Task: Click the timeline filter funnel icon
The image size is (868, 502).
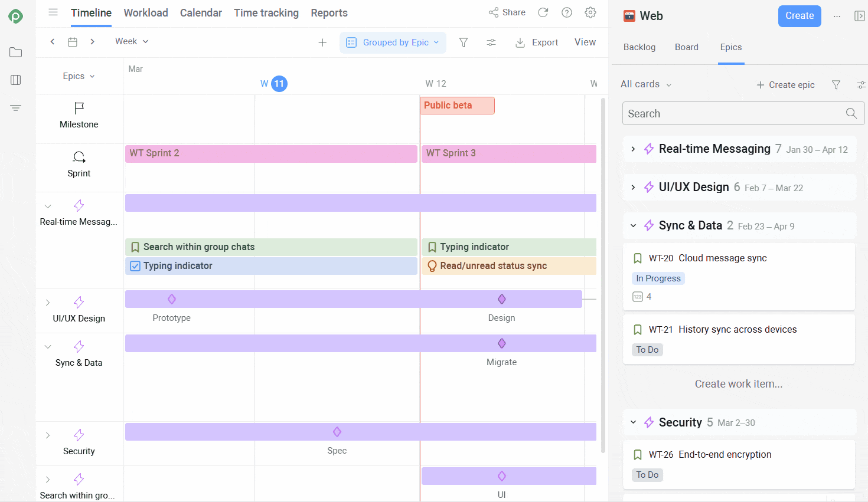Action: click(464, 42)
